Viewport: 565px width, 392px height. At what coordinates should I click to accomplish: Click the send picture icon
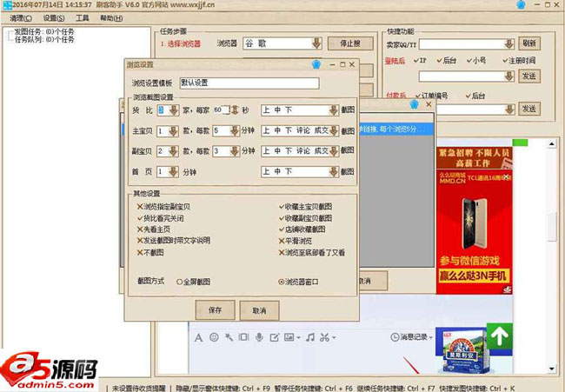pyautogui.click(x=289, y=337)
